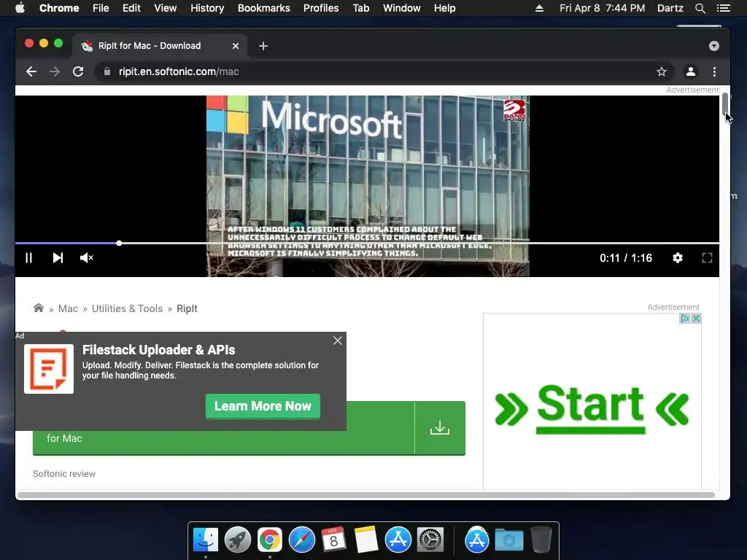Open the Profiles menu

coord(321,8)
